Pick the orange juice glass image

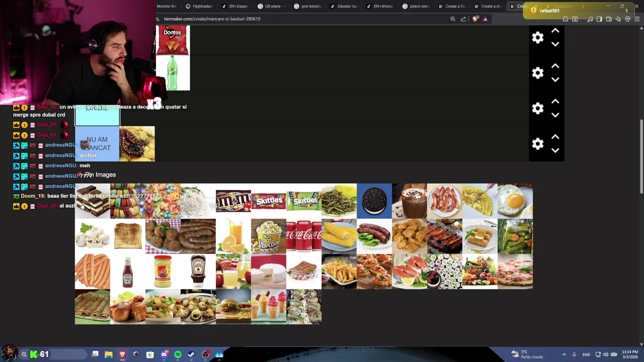point(233,236)
